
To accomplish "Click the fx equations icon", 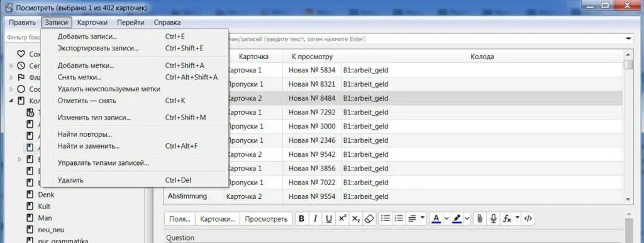I will [508, 218].
